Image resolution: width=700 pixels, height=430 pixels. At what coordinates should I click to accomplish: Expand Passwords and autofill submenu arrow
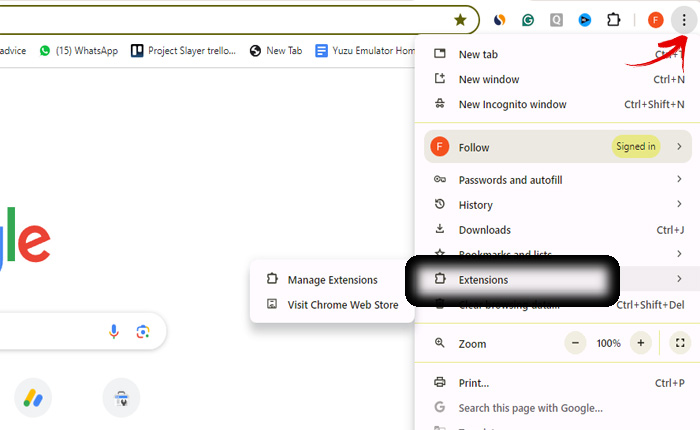pyautogui.click(x=679, y=179)
